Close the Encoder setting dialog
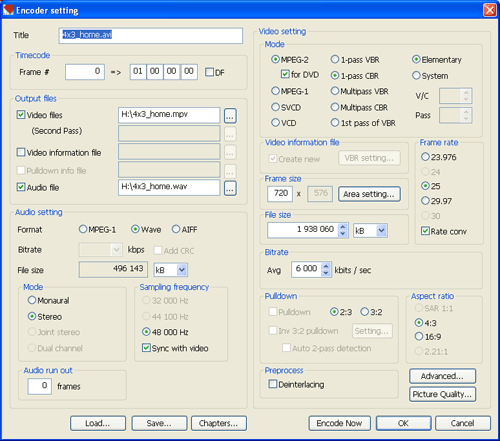This screenshot has height=441, width=500. pos(489,10)
